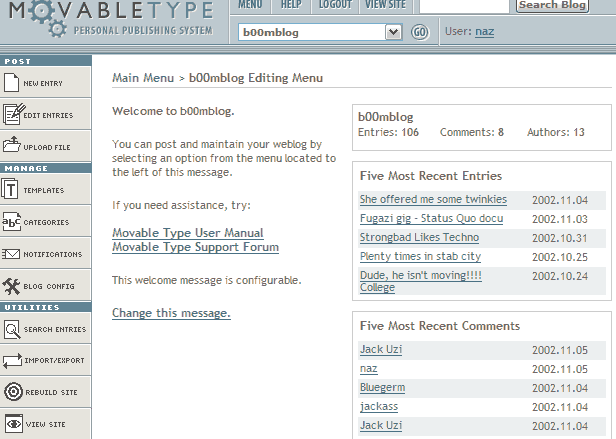Open entry Dude, he isn't moving!!!! College

(x=421, y=281)
